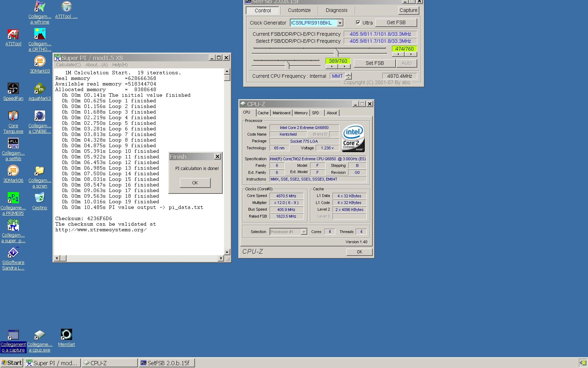
Task: Open the Cestino recycle bin
Action: pyautogui.click(x=40, y=198)
